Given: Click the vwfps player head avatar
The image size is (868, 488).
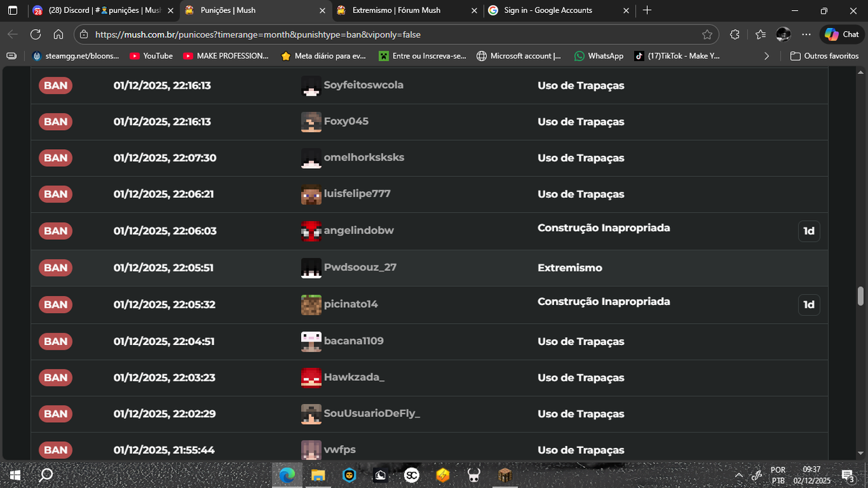Looking at the screenshot, I should tap(311, 450).
